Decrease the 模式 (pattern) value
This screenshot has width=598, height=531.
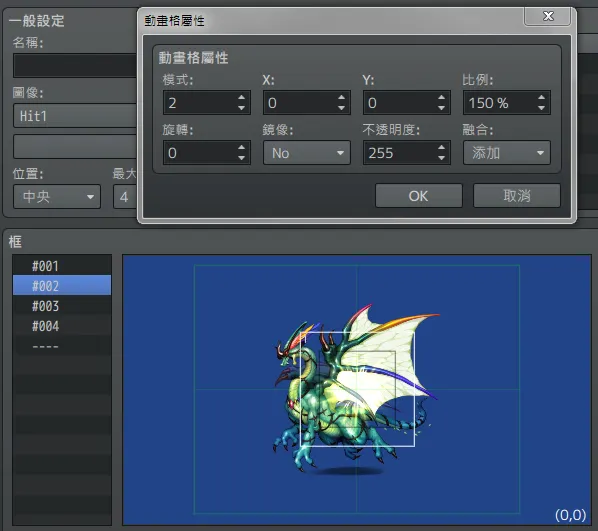241,108
